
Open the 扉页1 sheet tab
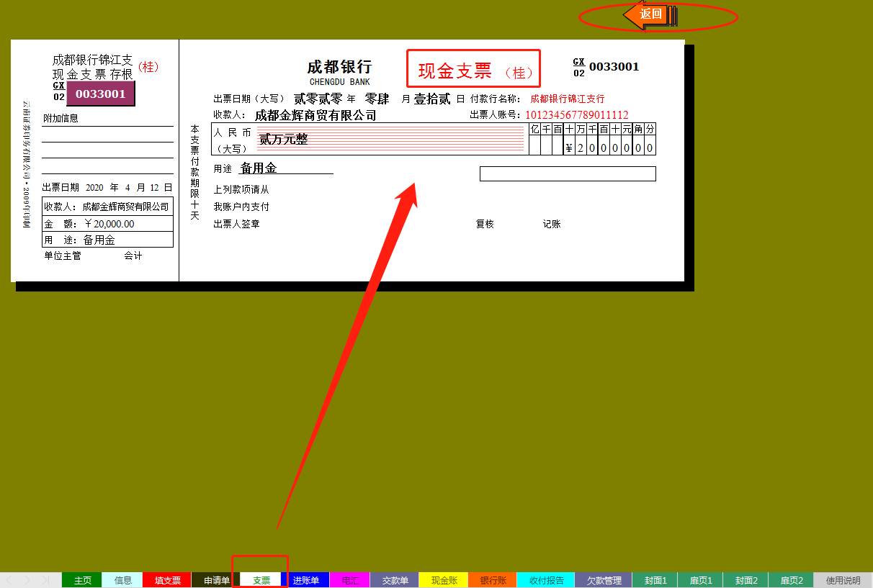point(701,580)
